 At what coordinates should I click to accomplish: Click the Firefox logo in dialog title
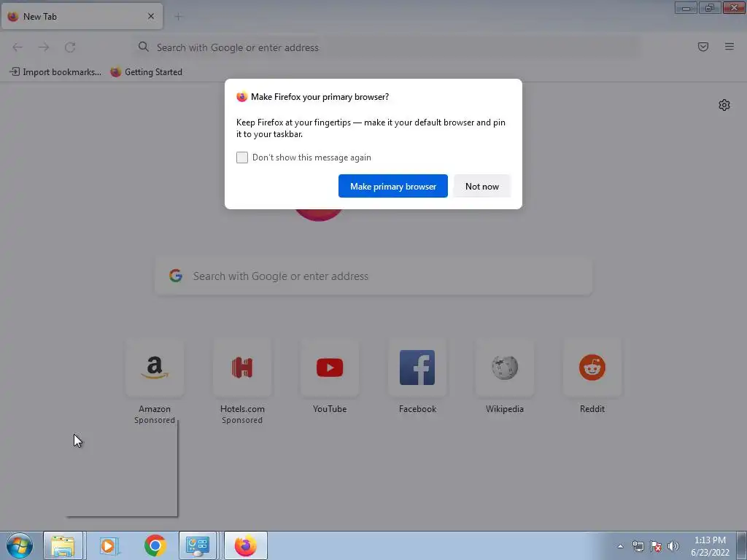(242, 97)
